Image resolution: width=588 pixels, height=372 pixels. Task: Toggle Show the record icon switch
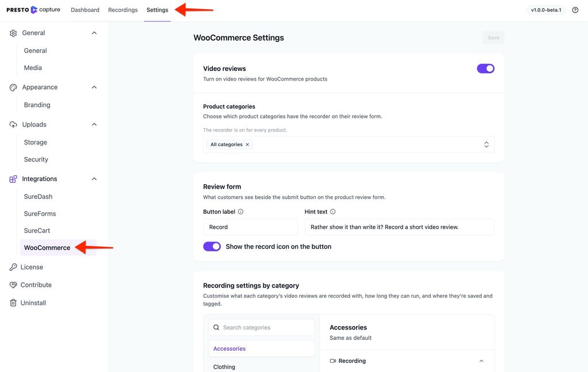pyautogui.click(x=212, y=247)
